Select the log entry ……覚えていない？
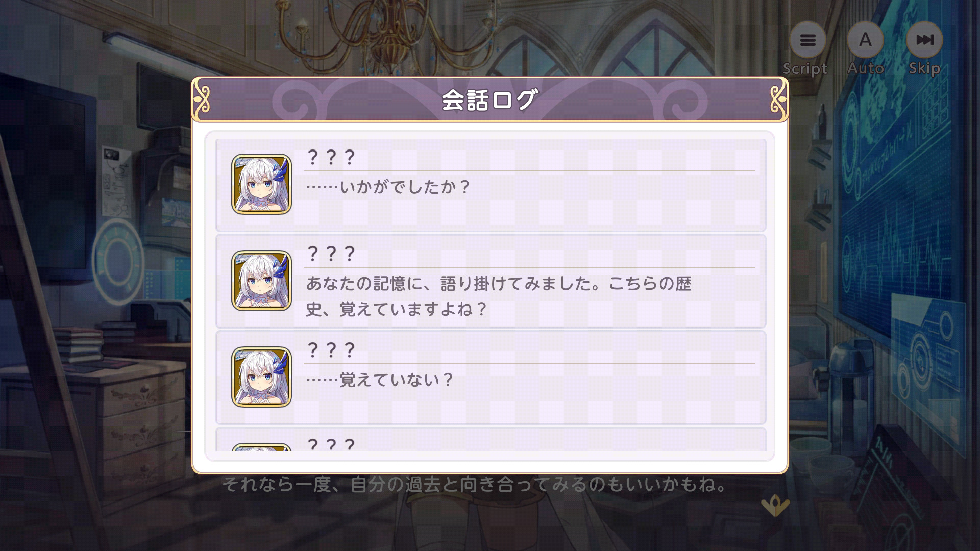Screen dimensions: 980x551 491,378
